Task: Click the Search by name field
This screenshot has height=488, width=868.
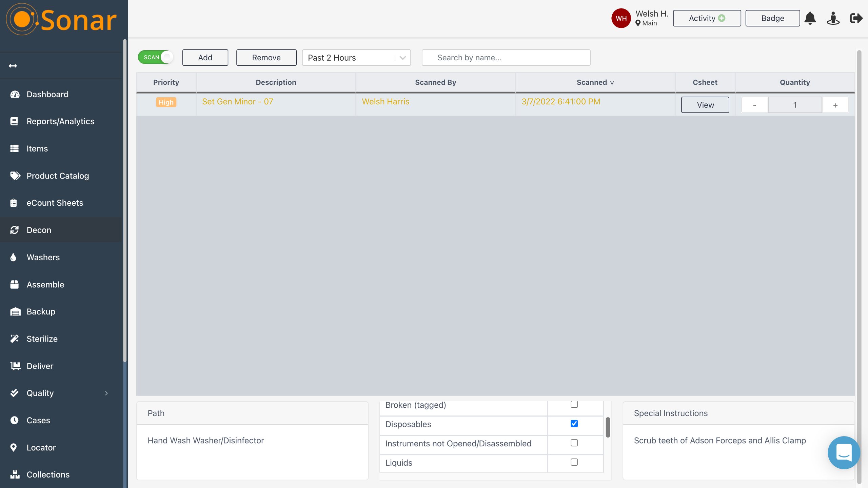Action: coord(506,58)
